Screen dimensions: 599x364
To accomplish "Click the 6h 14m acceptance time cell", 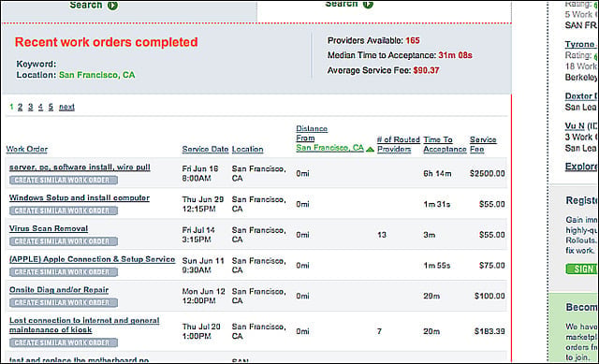I will pyautogui.click(x=437, y=173).
